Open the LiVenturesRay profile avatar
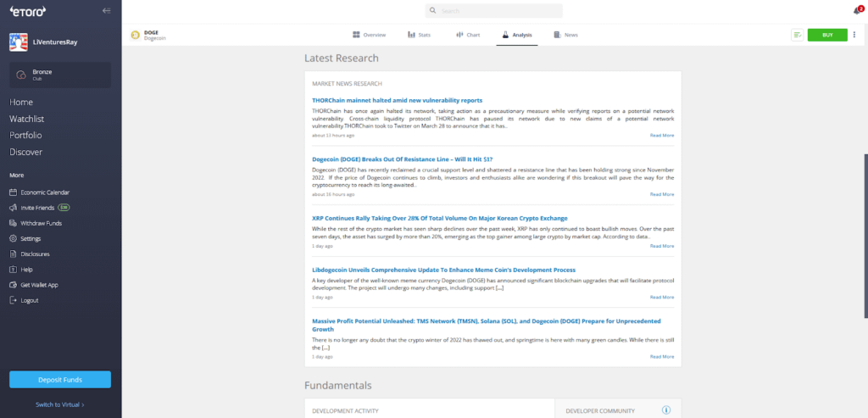This screenshot has width=868, height=418. [19, 42]
